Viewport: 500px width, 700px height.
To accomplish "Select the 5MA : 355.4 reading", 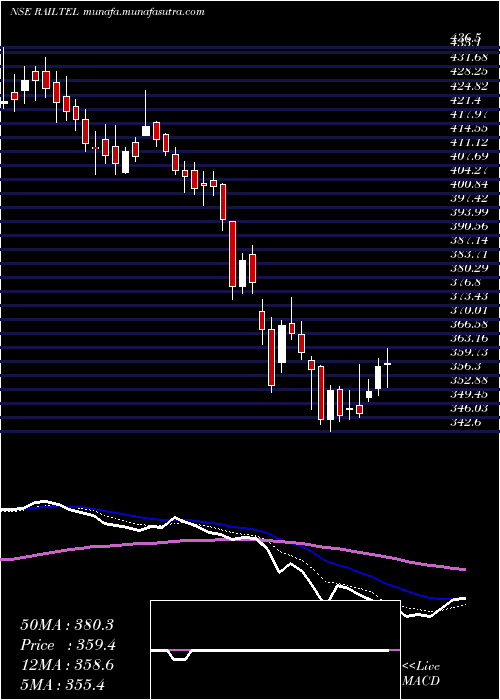I will (x=63, y=684).
